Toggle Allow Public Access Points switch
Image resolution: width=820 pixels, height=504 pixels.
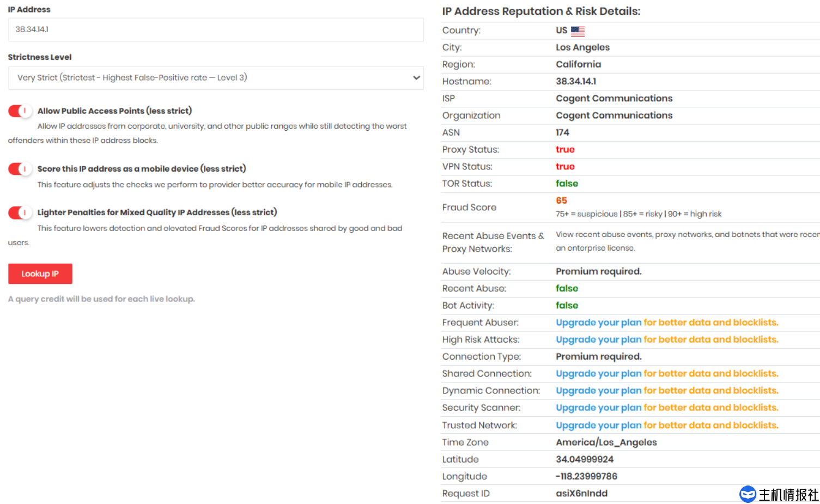coord(20,111)
